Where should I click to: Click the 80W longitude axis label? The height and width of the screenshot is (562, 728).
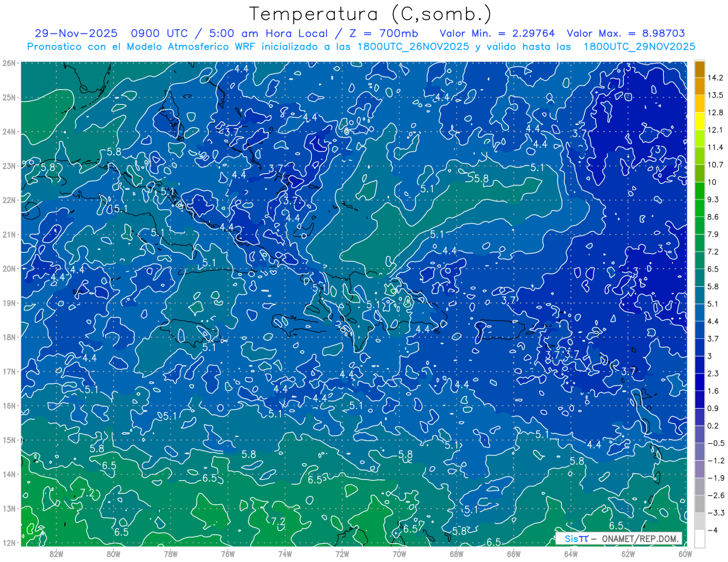113,553
